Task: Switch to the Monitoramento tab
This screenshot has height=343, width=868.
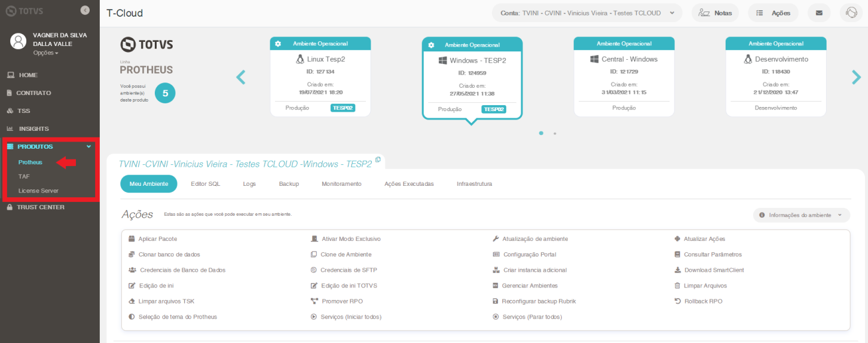Action: click(341, 184)
